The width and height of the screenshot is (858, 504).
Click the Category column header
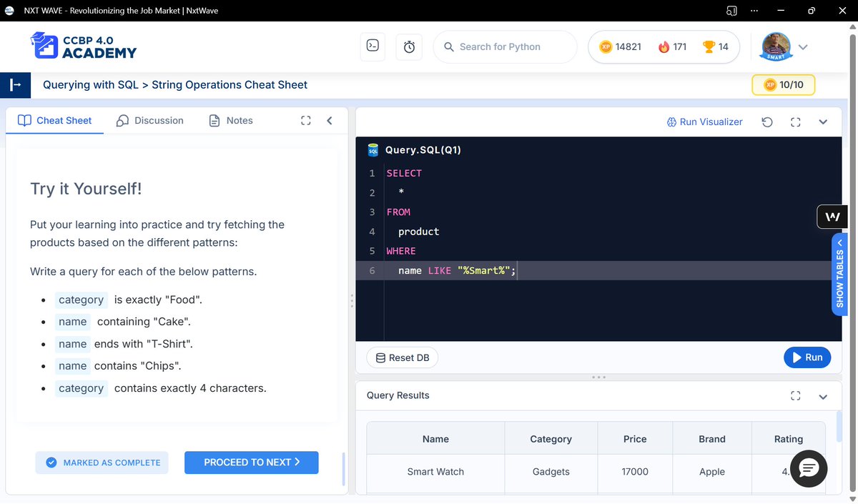pyautogui.click(x=551, y=439)
